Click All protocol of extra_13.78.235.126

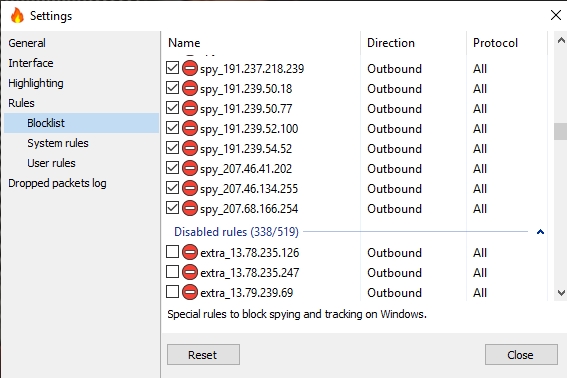pyautogui.click(x=480, y=252)
